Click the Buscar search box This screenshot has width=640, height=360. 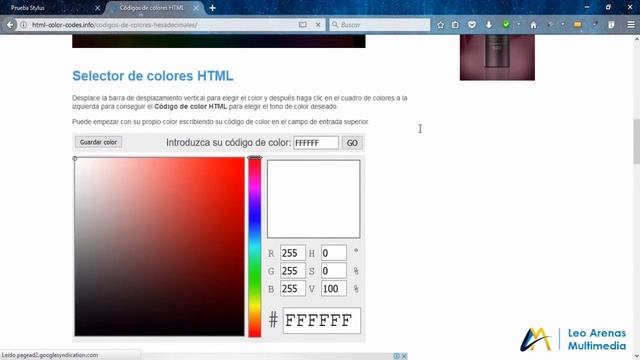[x=380, y=25]
